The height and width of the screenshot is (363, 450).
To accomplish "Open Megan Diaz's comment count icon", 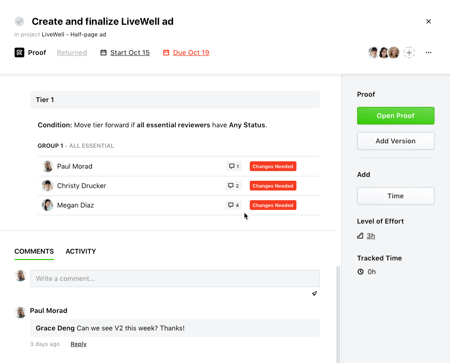I will click(x=233, y=205).
